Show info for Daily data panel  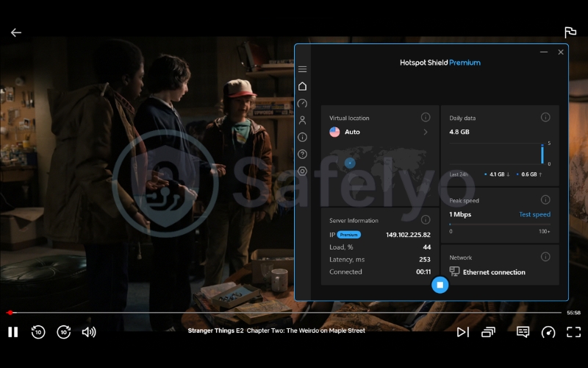pos(545,117)
